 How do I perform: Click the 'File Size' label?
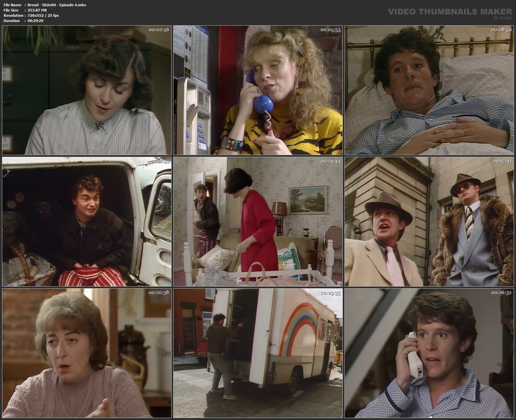click(11, 10)
